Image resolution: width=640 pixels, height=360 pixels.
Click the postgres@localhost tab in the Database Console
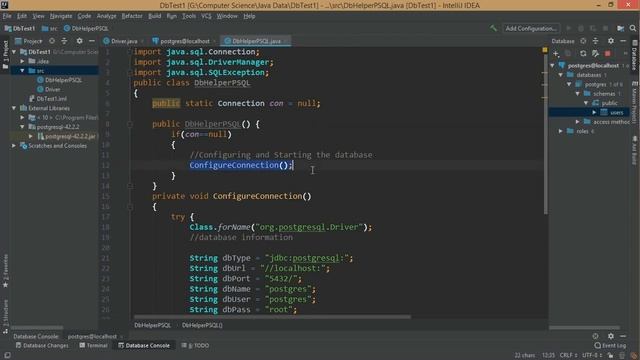pyautogui.click(x=92, y=336)
